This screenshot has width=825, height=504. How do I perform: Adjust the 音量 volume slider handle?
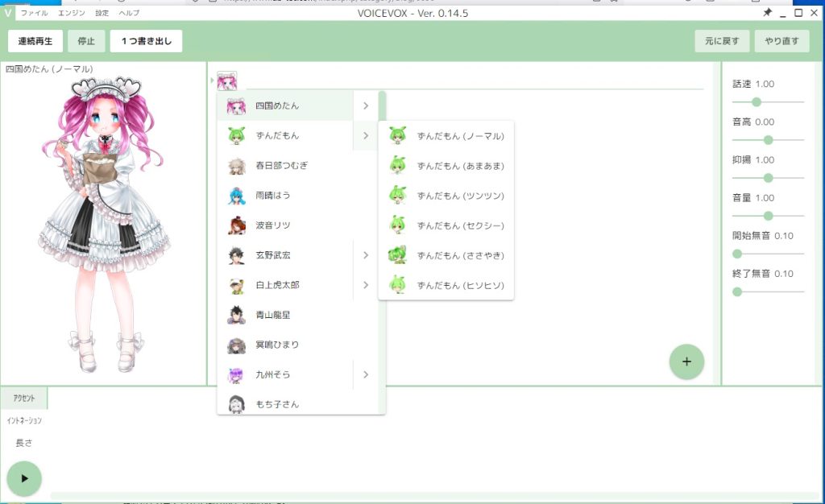coord(768,216)
